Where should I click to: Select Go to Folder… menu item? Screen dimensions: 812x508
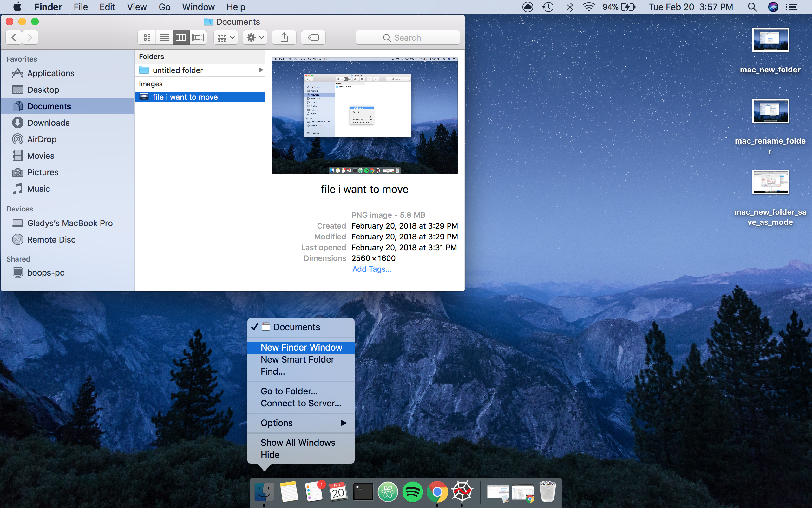tap(301, 391)
